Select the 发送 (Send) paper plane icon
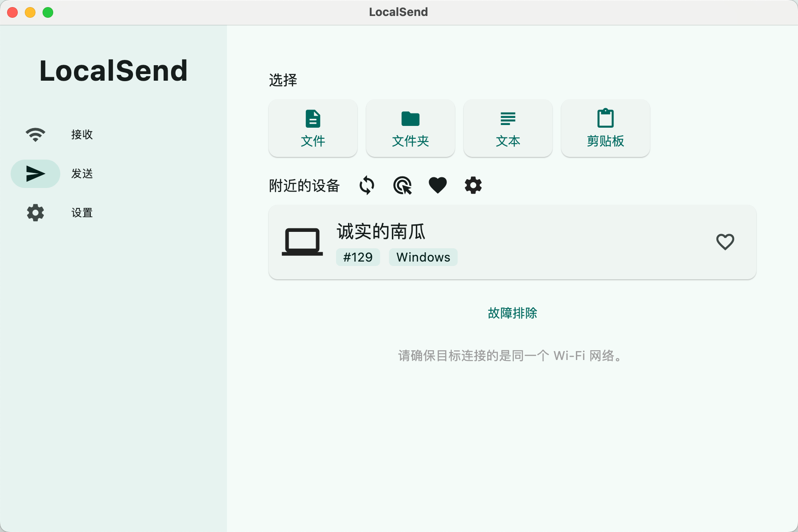798x532 pixels. coord(35,174)
